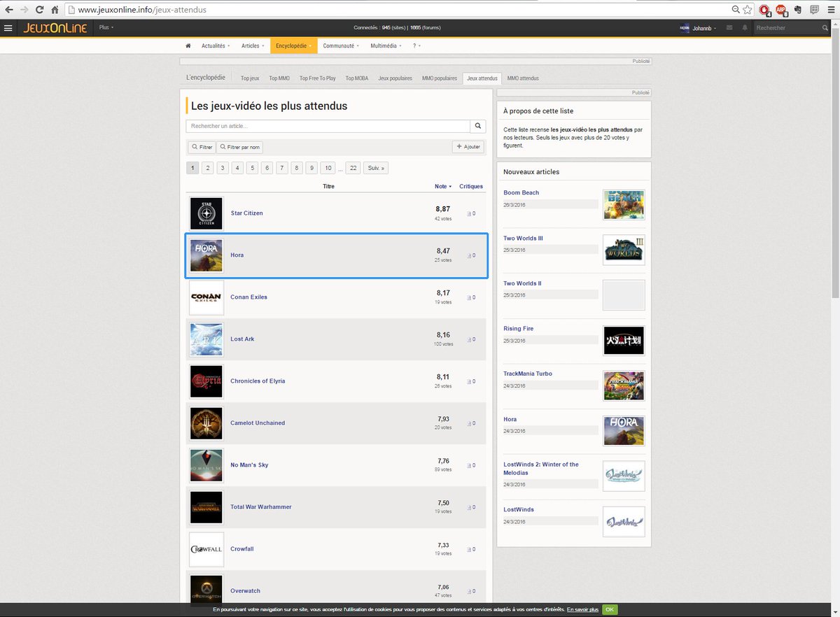Click the Boom Beach thumbnail in Nouveaux articles
Image resolution: width=840 pixels, height=617 pixels.
tap(624, 204)
